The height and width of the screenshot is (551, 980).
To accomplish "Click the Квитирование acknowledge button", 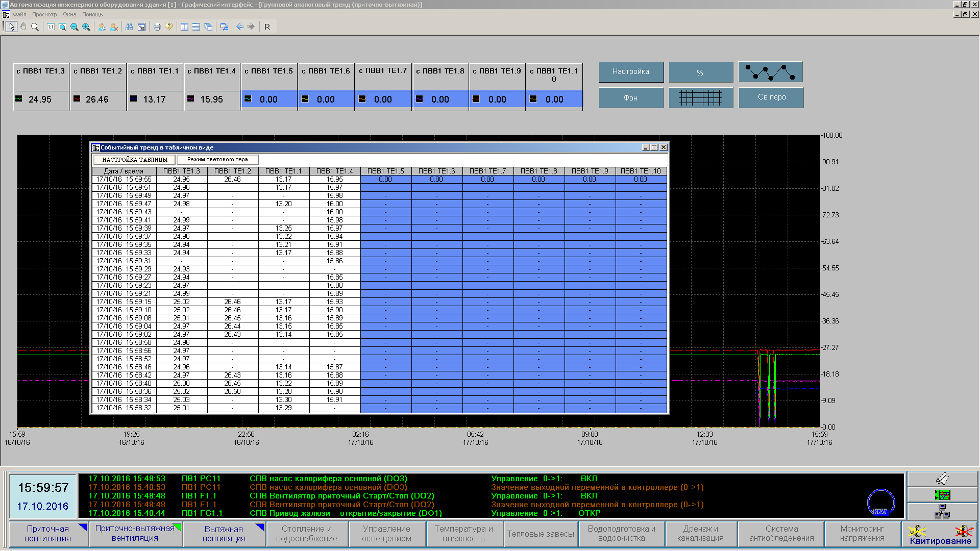I will [x=940, y=535].
